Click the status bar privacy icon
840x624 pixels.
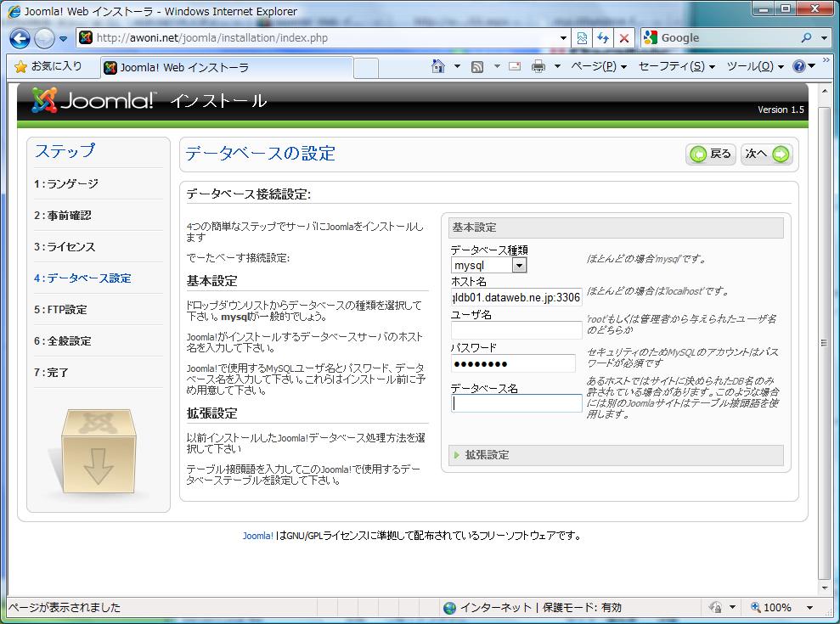tap(715, 607)
